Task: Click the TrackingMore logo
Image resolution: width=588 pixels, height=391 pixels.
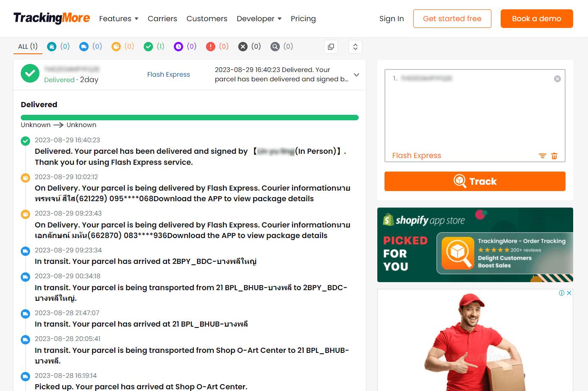Action: pos(51,18)
